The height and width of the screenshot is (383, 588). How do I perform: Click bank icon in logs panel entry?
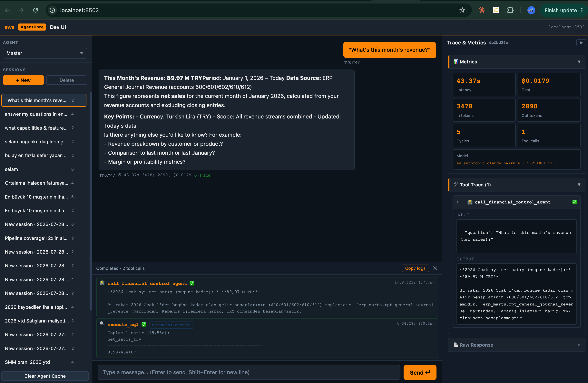coord(102,283)
